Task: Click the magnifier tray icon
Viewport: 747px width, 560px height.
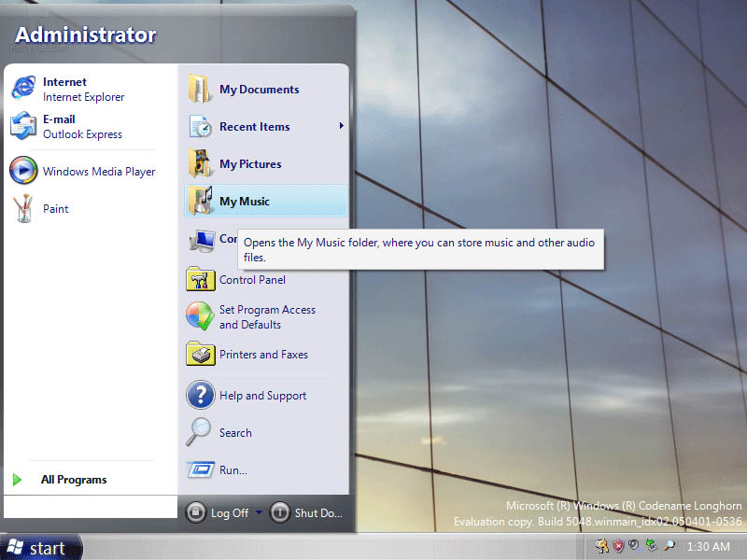Action: [669, 545]
